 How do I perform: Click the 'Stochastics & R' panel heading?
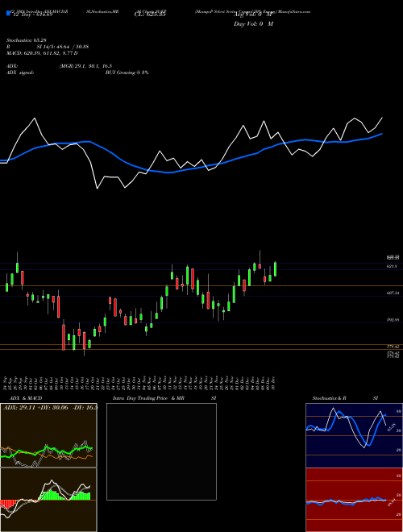(330, 398)
